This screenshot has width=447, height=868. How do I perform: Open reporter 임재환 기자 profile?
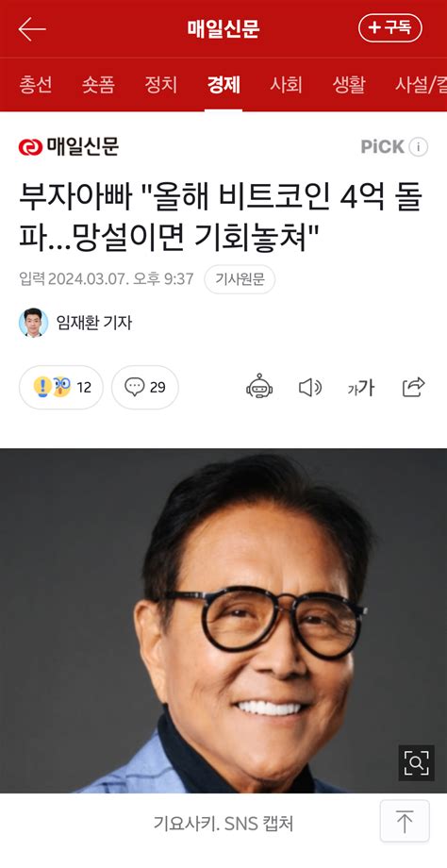click(x=75, y=323)
